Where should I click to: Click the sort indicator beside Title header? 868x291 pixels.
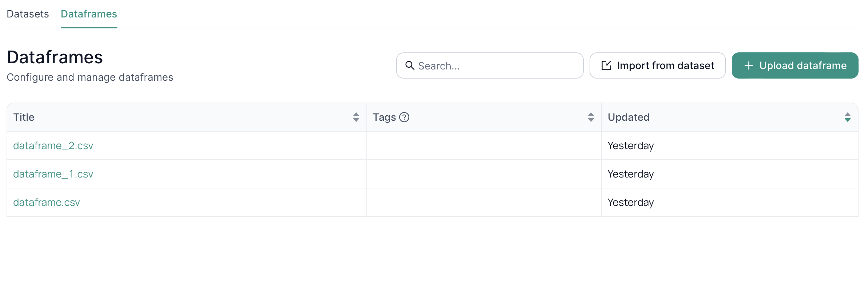tap(356, 117)
